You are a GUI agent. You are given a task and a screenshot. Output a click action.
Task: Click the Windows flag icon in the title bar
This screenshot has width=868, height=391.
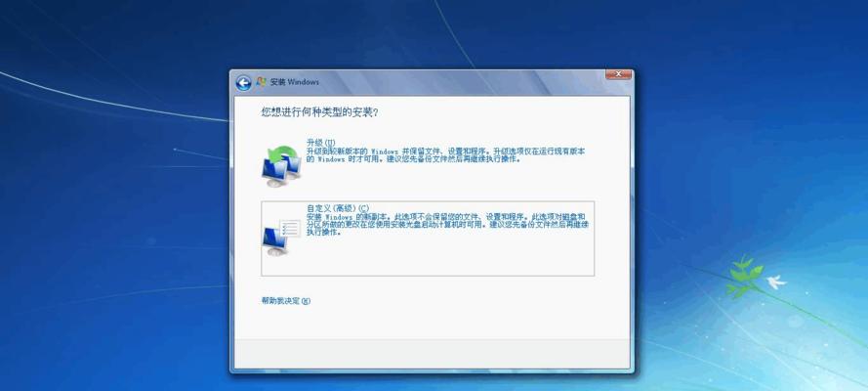click(x=261, y=82)
